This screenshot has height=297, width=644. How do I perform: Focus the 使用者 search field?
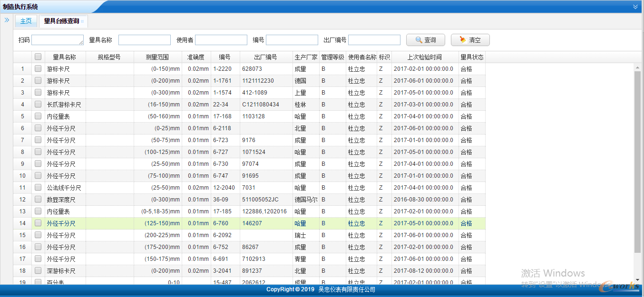click(221, 40)
